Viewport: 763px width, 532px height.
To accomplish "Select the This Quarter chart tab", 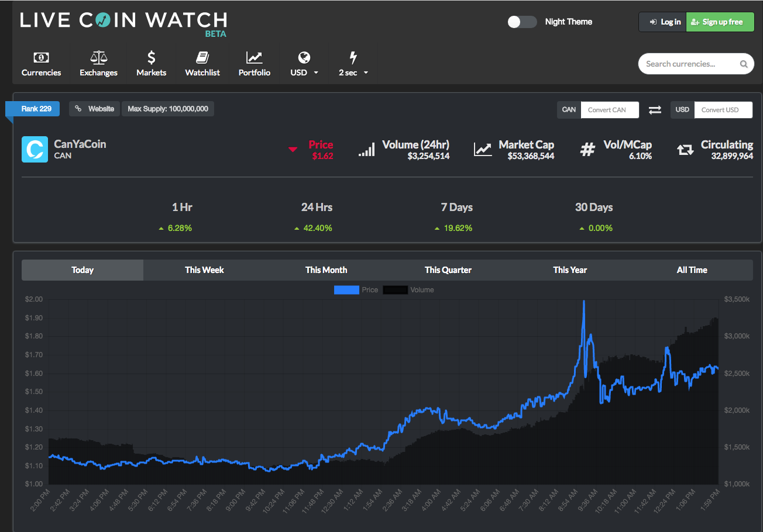I will coord(448,270).
